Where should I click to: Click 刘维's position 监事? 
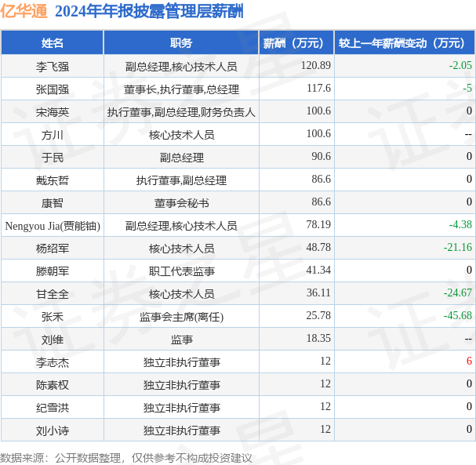pyautogui.click(x=181, y=340)
